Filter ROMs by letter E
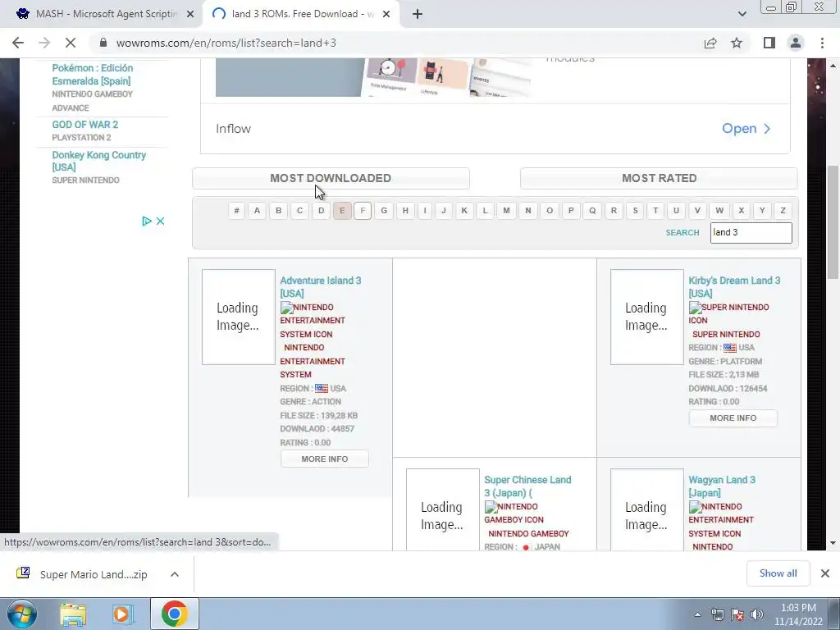This screenshot has width=840, height=630. (342, 211)
